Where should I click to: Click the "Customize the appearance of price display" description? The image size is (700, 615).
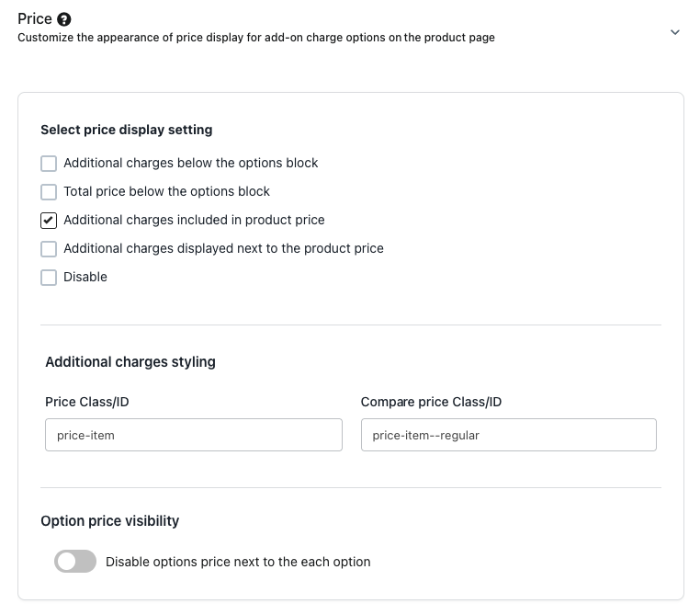256,38
